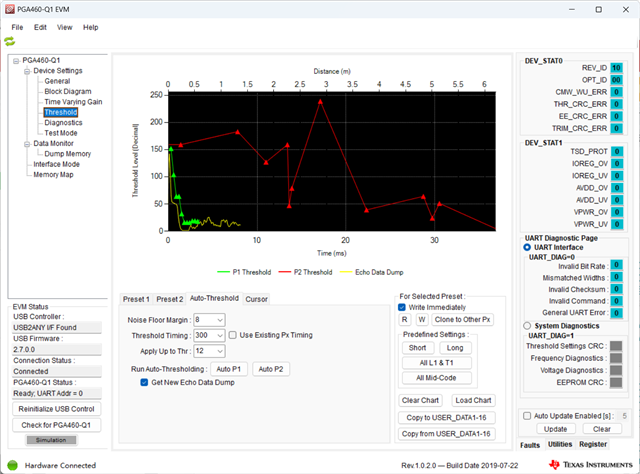The image size is (640, 474).
Task: Select the Auto-Threshold tab
Action: 214,298
